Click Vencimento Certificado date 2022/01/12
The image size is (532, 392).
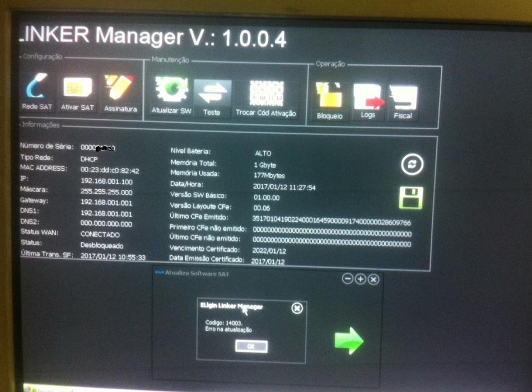click(x=269, y=251)
